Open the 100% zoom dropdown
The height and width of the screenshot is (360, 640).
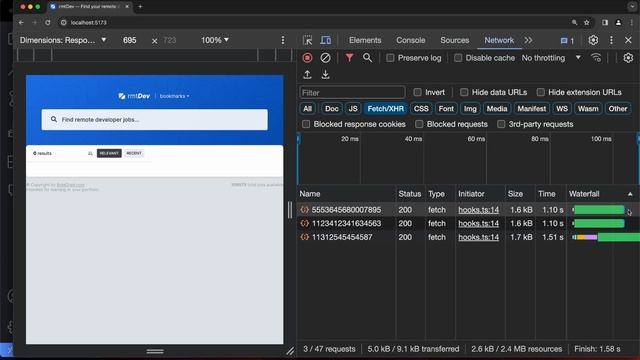[x=215, y=40]
